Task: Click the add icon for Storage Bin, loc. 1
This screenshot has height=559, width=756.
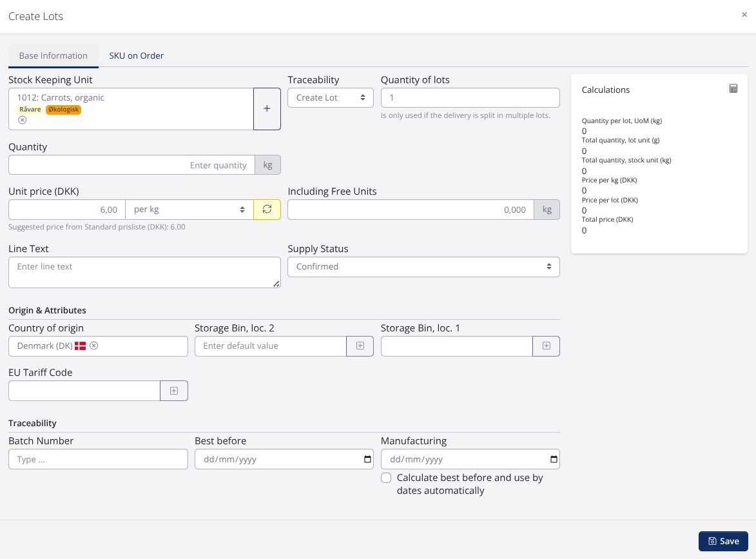Action: [546, 346]
